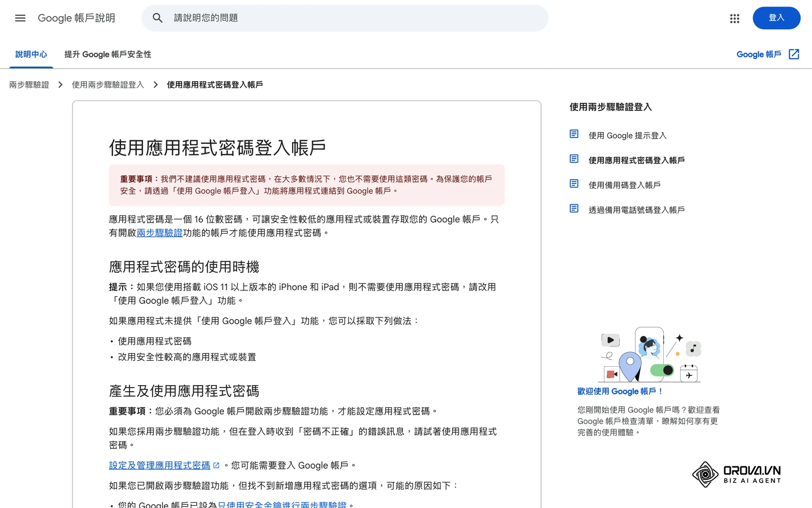
Task: Click the external link icon beside Google 帳戶
Action: (x=794, y=54)
